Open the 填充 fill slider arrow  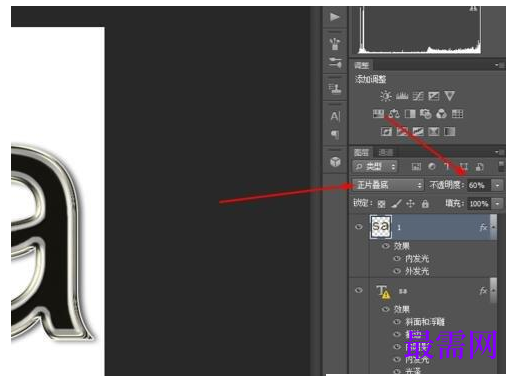pos(498,203)
